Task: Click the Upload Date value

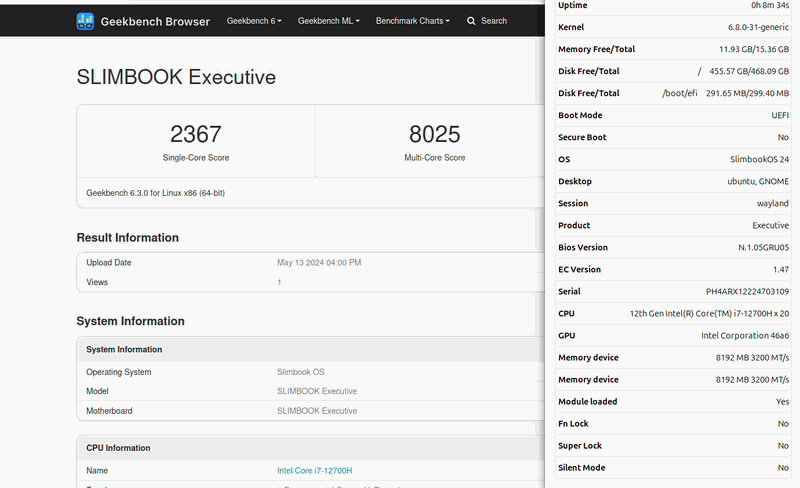Action: (318, 263)
